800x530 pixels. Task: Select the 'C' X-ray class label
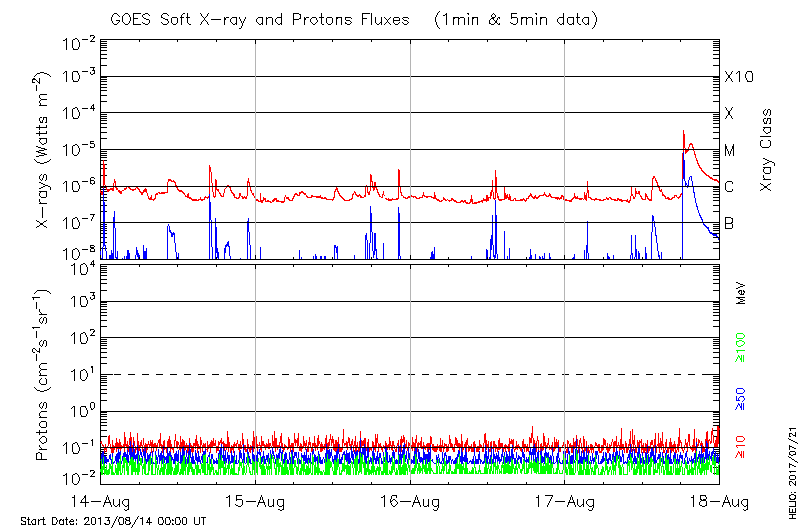(729, 187)
